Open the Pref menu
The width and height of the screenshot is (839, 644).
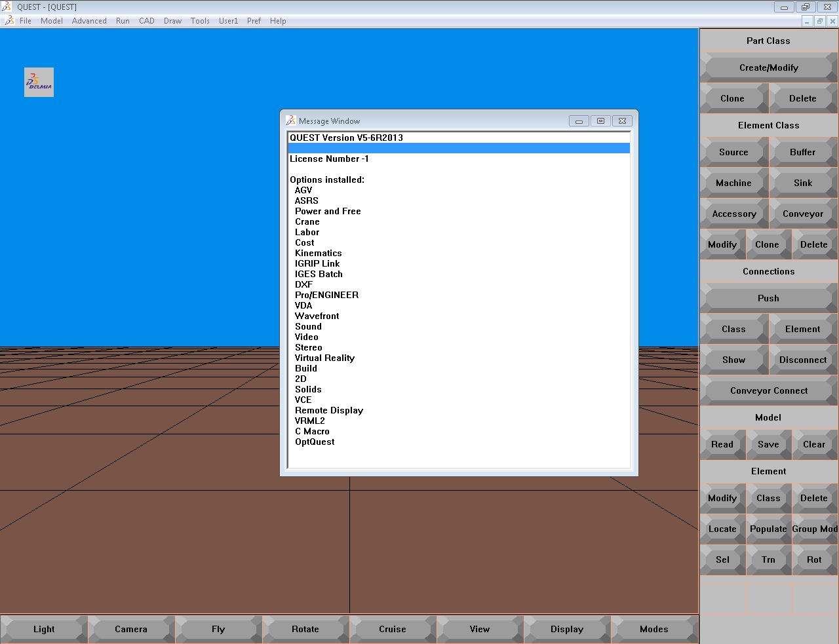254,21
